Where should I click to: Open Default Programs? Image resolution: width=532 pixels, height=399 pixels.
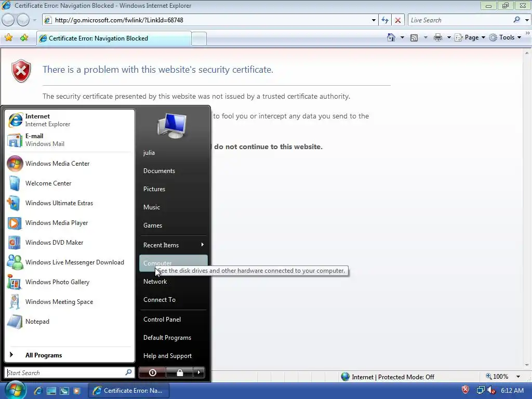tap(173, 338)
